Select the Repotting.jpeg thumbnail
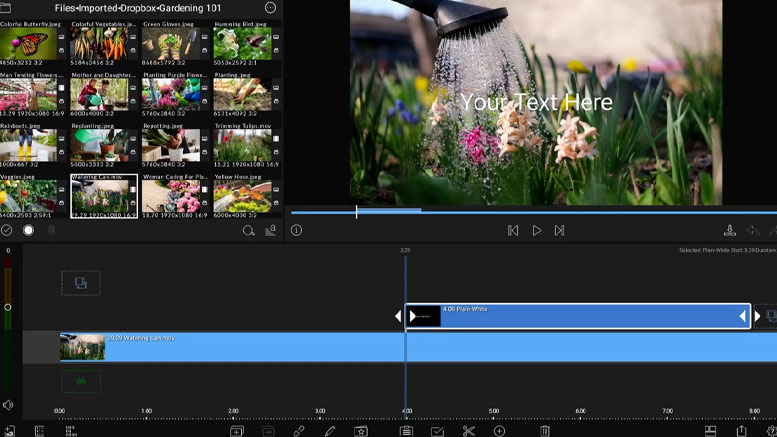777x437 pixels. tap(171, 145)
